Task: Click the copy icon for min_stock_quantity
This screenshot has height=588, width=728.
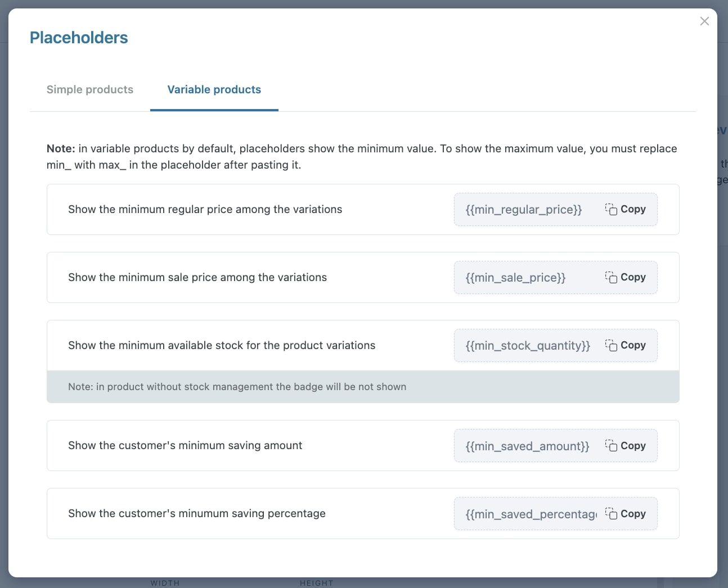Action: click(611, 345)
